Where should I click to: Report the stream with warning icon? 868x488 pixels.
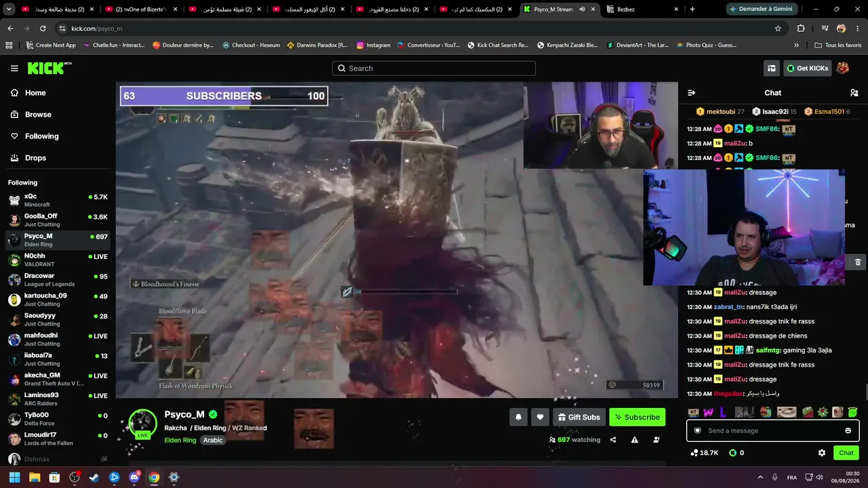[x=635, y=440]
